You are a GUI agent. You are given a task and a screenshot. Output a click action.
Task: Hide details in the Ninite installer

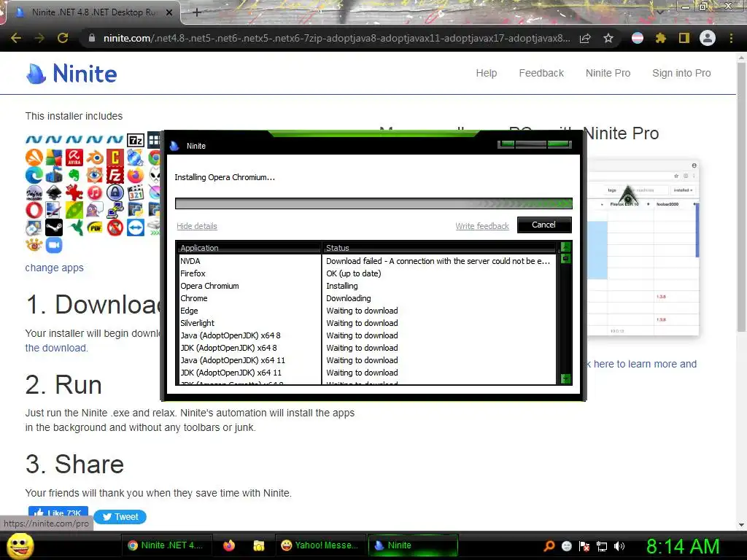coord(197,226)
